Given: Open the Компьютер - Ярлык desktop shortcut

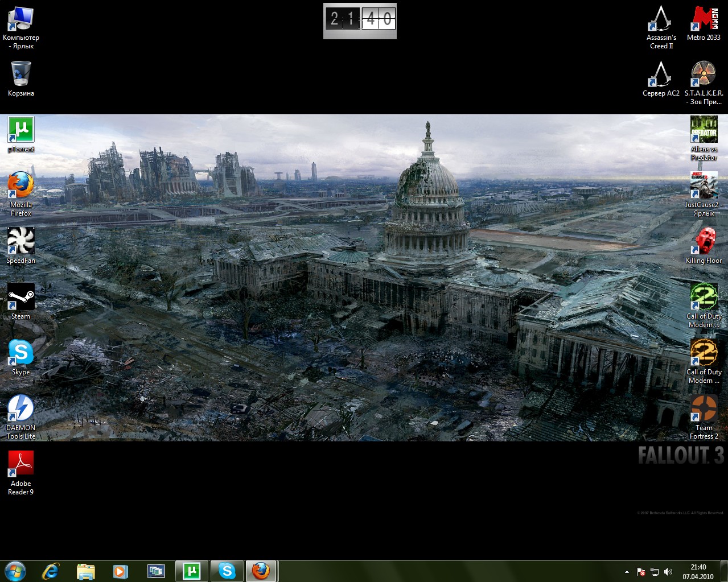Looking at the screenshot, I should 21,27.
